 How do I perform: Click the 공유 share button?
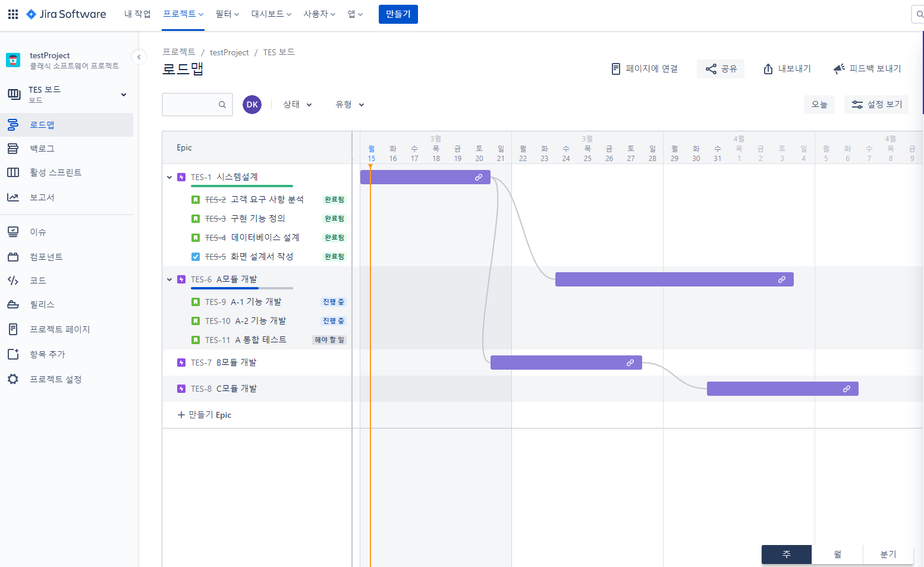[721, 69]
